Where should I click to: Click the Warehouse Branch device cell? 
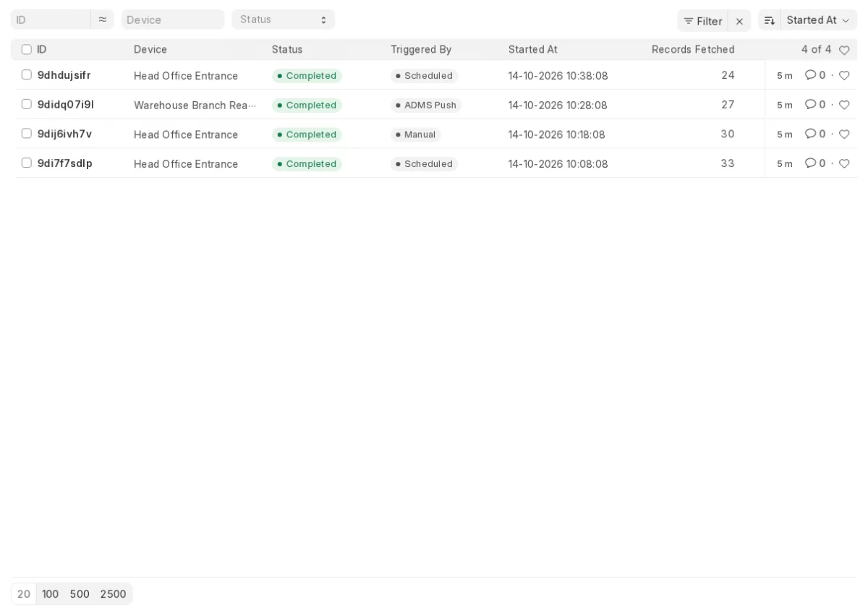(x=195, y=106)
